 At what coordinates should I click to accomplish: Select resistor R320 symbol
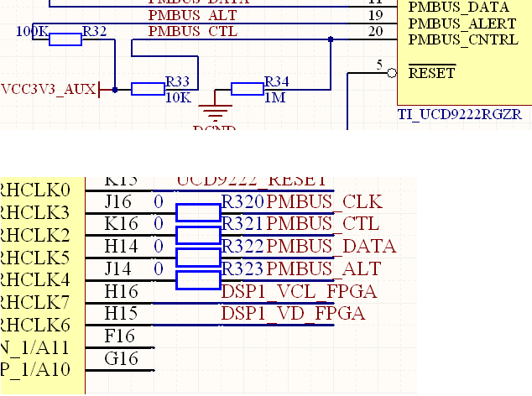coord(198,213)
